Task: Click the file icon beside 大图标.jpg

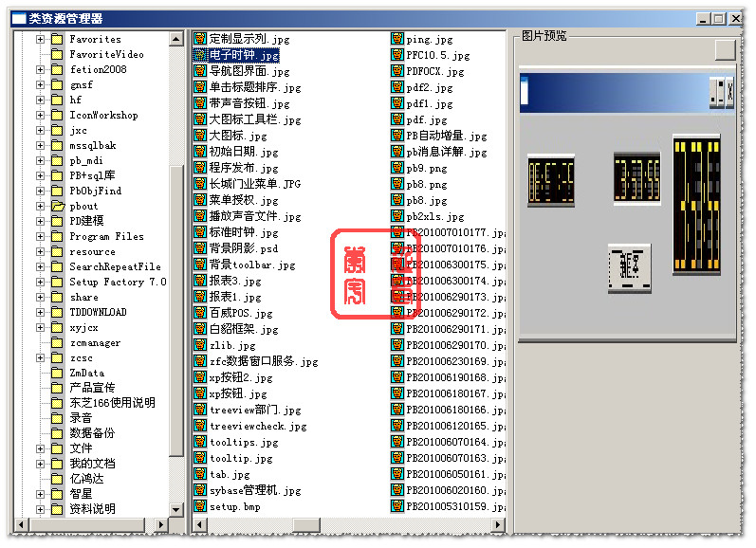Action: 200,136
